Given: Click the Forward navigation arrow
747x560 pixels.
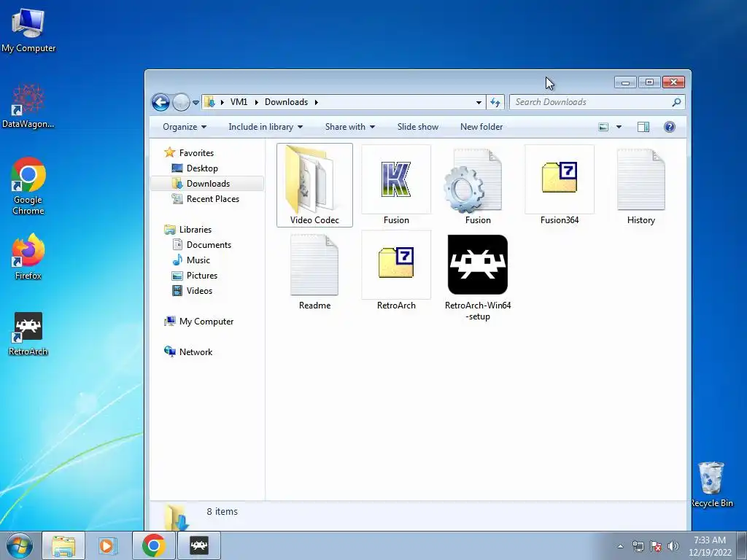Looking at the screenshot, I should pyautogui.click(x=181, y=102).
